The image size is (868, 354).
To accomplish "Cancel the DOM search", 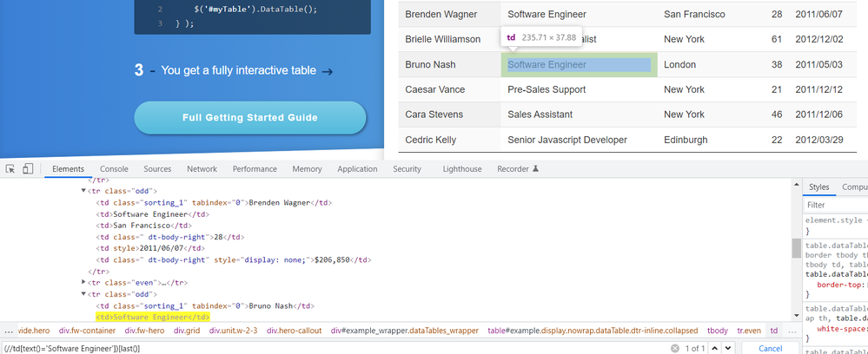I will (x=770, y=347).
